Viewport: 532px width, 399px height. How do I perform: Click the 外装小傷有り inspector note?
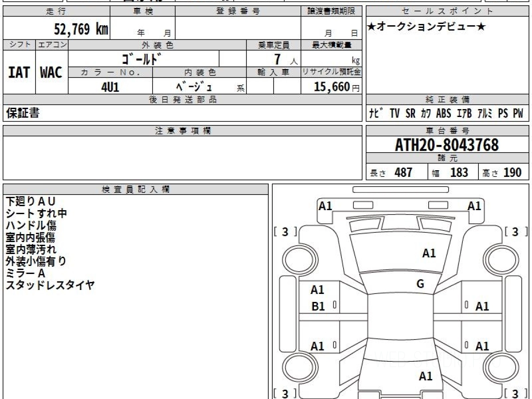tap(36, 261)
